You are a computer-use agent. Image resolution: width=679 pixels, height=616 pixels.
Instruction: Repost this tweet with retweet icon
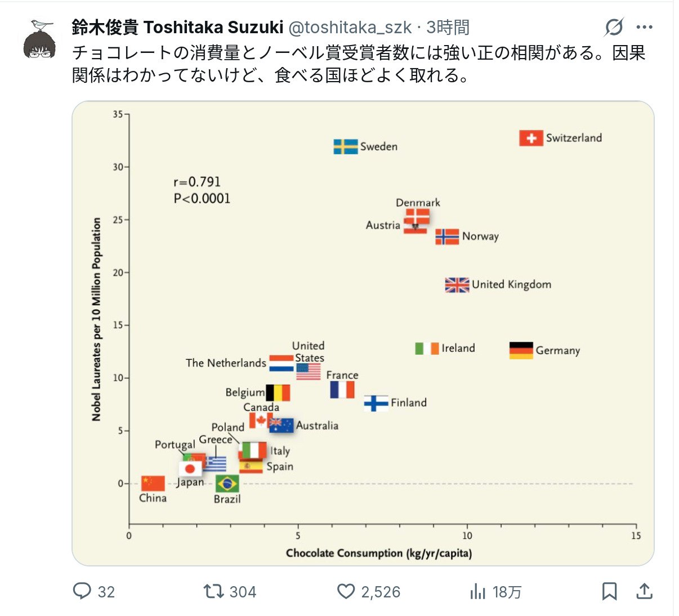[213, 591]
